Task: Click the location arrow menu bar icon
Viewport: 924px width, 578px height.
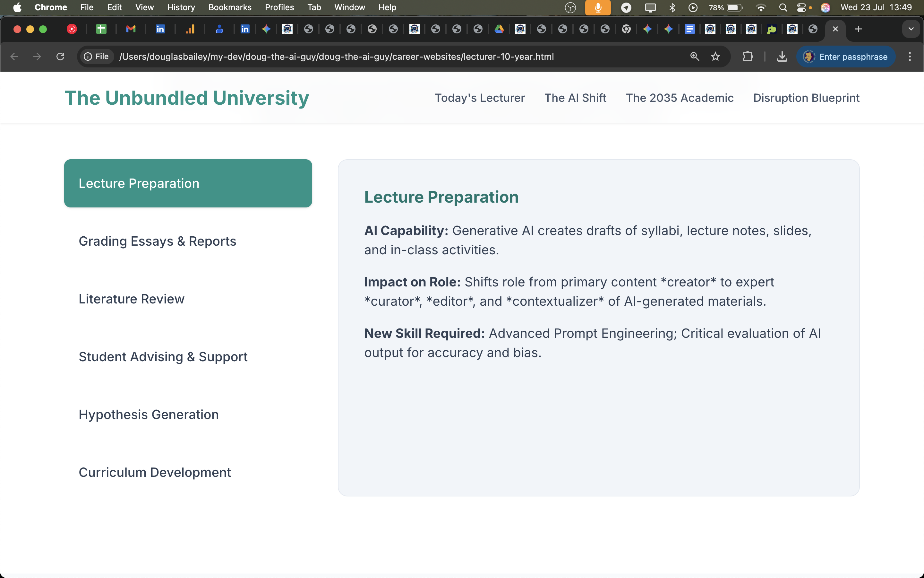Action: pos(626,7)
